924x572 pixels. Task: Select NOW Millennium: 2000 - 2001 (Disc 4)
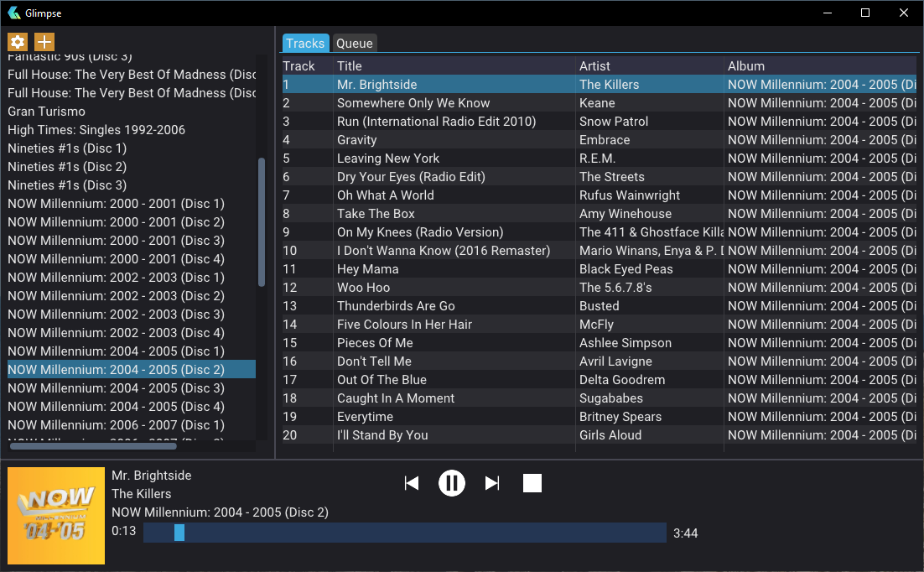(132, 259)
